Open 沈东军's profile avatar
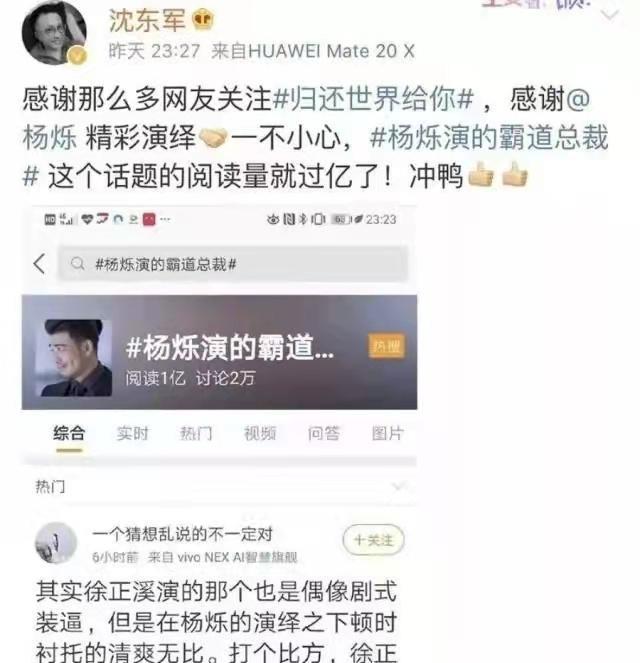This screenshot has height=663, width=640. coord(54,33)
